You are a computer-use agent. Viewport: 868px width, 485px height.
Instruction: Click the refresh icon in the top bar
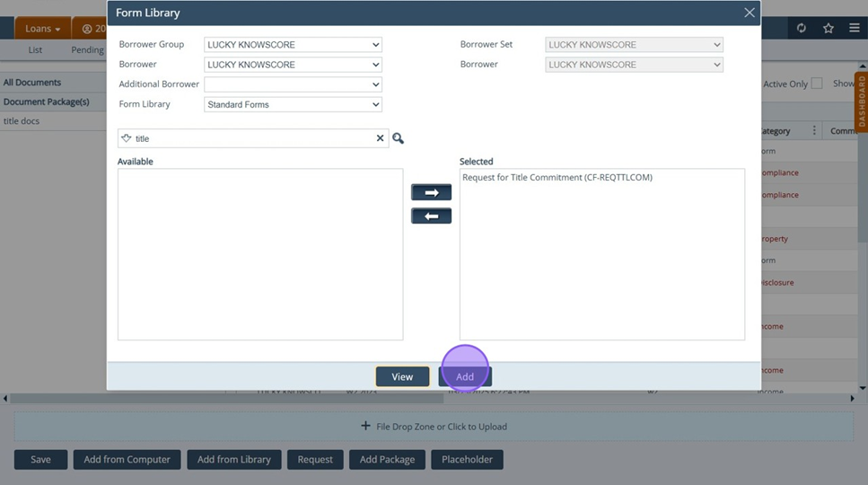point(802,29)
